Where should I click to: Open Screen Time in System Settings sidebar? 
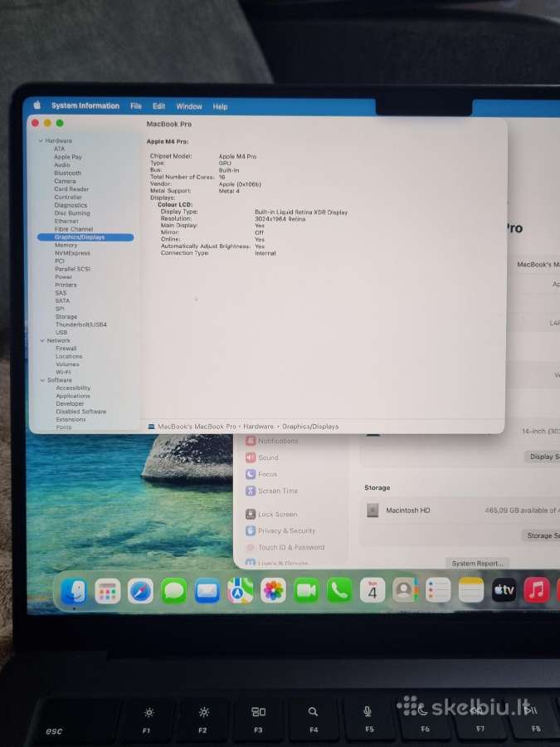pos(272,491)
